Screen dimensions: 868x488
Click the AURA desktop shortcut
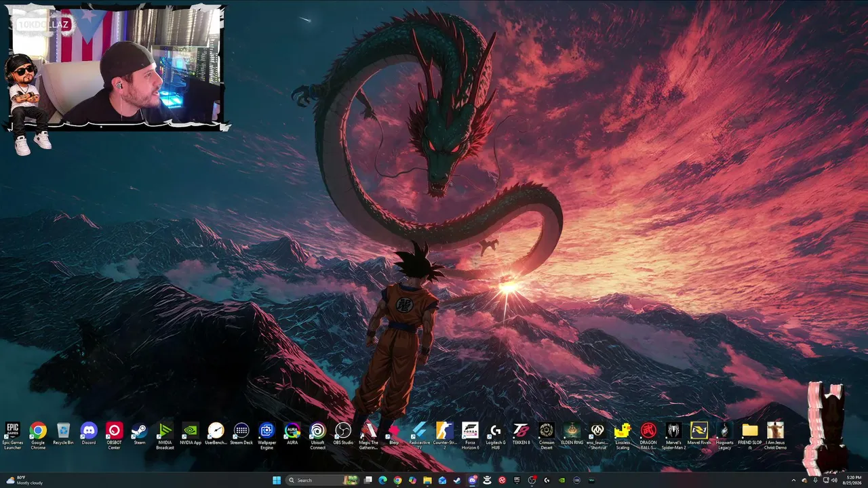(x=292, y=434)
